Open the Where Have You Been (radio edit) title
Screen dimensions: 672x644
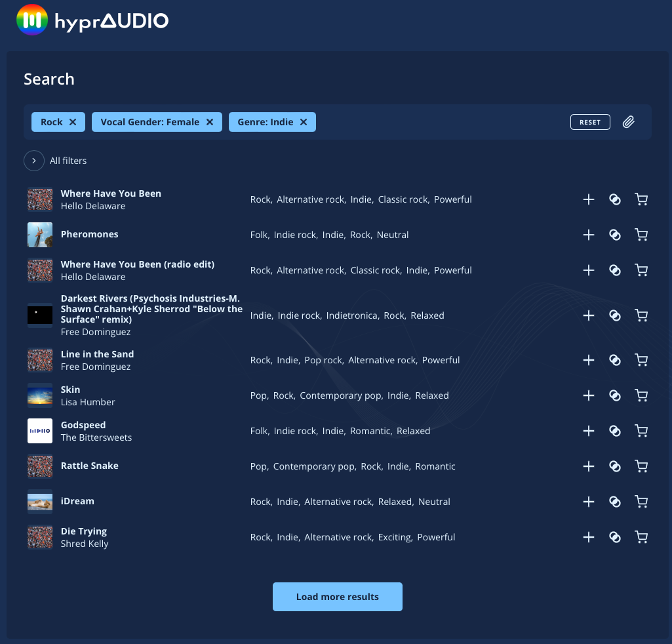[138, 264]
